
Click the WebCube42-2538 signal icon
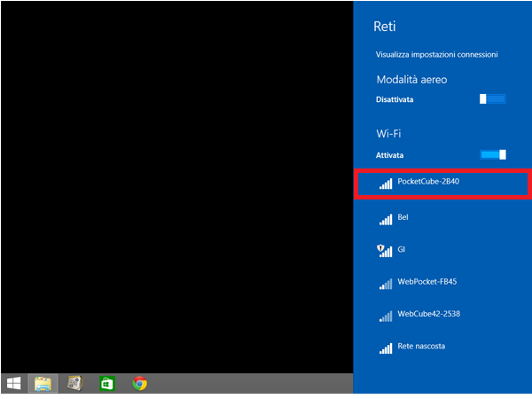[x=386, y=316]
